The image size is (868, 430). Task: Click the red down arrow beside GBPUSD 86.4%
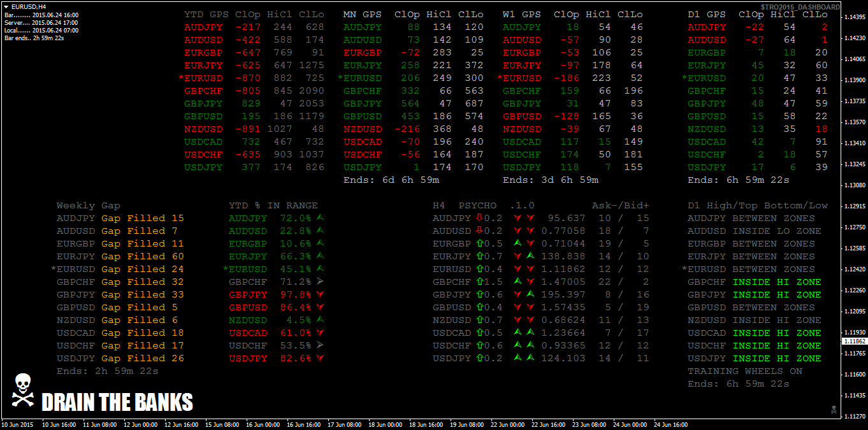tap(320, 307)
